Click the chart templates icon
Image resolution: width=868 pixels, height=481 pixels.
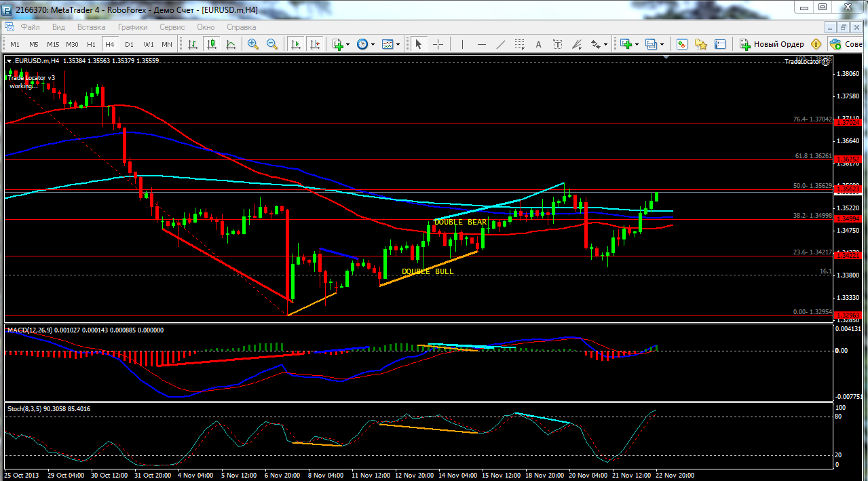(388, 44)
